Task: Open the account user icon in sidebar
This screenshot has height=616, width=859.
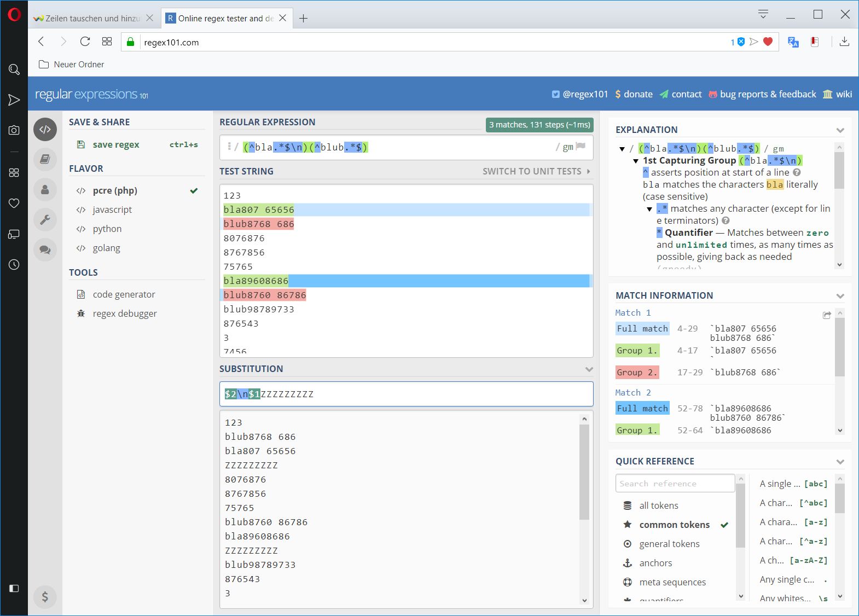Action: click(45, 190)
